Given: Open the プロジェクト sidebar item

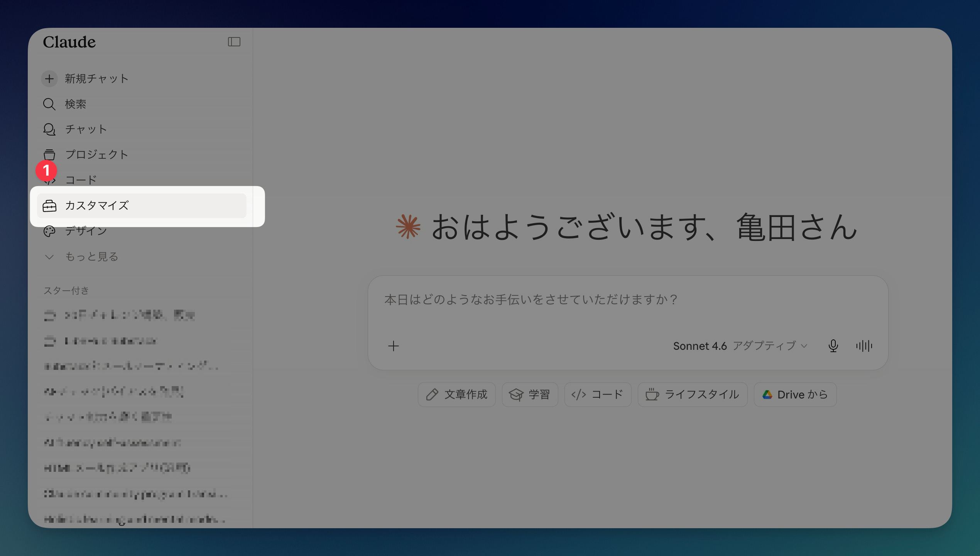Looking at the screenshot, I should pos(142,154).
